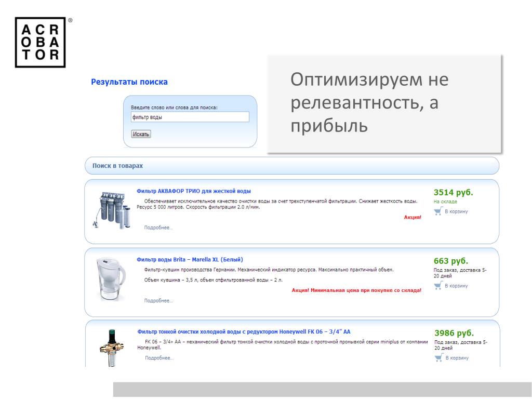This screenshot has height=399, width=532.
Task: Click the price '3514 руб.'
Action: (453, 192)
